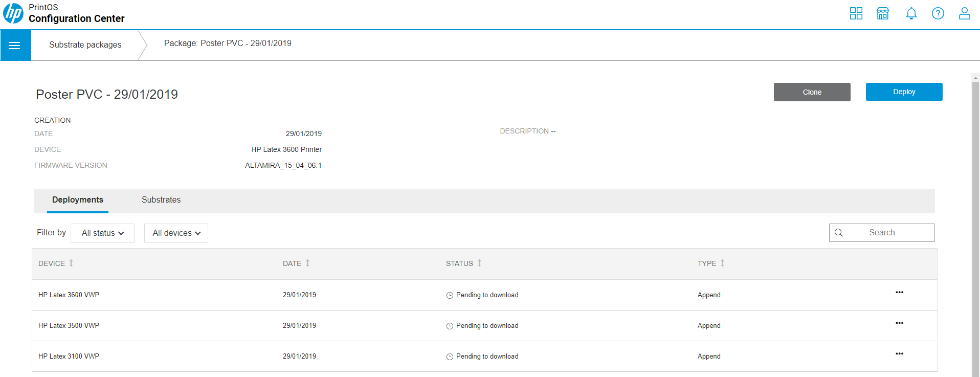Click date 29/01/2019 in 3600 VWP row
980x377 pixels.
[x=299, y=295]
